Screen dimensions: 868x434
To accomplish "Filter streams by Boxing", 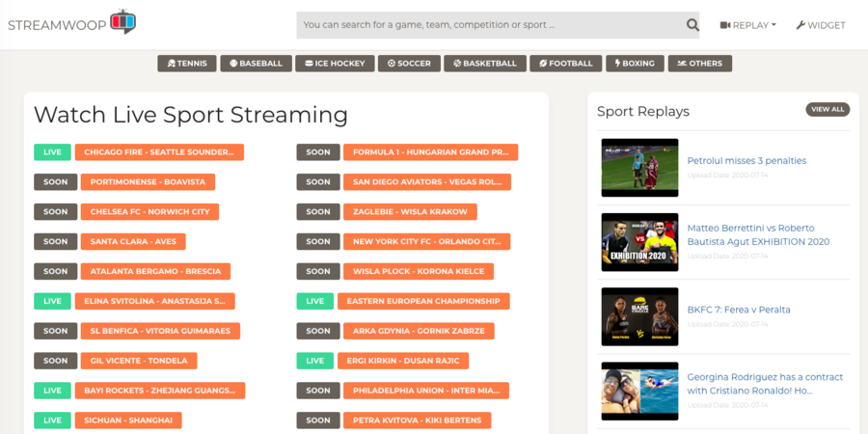I will 635,63.
